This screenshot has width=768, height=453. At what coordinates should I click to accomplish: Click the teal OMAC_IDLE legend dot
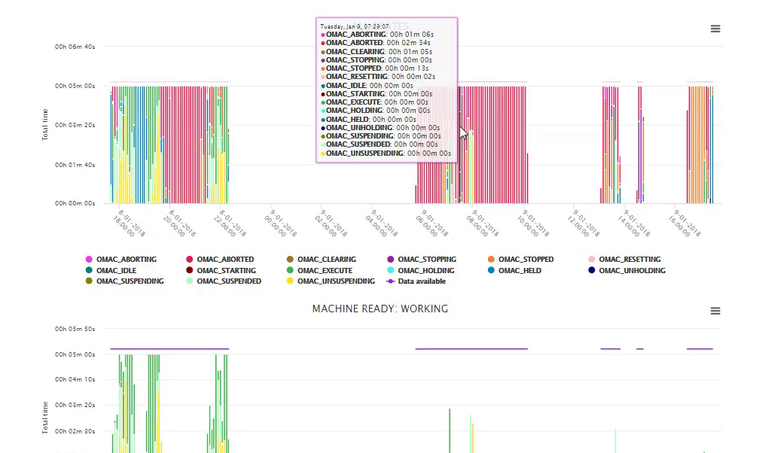click(90, 270)
